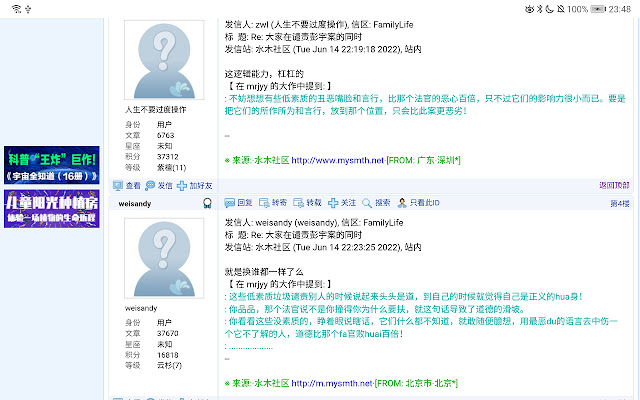Tap the Wi-Fi icon in the status bar
The height and width of the screenshot is (400, 640).
click(x=16, y=9)
